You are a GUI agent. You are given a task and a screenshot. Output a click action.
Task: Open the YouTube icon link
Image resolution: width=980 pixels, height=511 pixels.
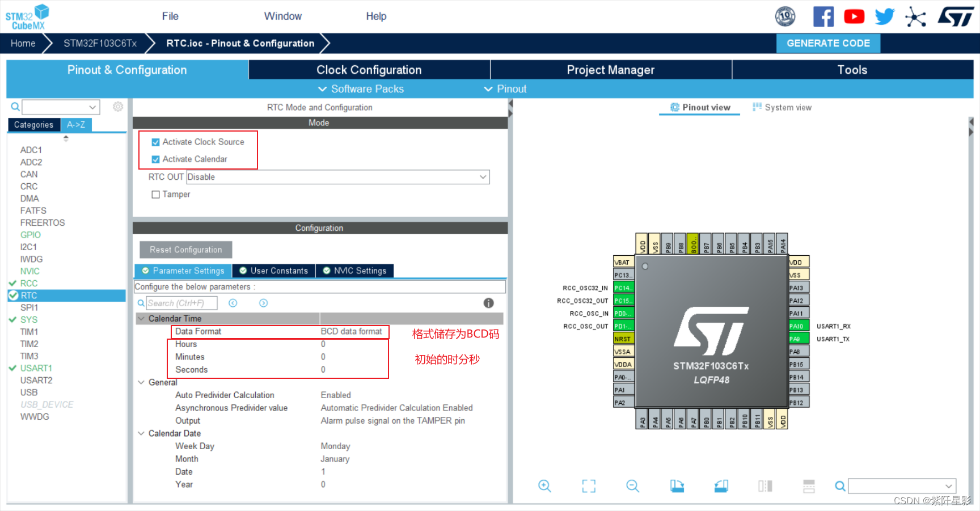point(854,16)
